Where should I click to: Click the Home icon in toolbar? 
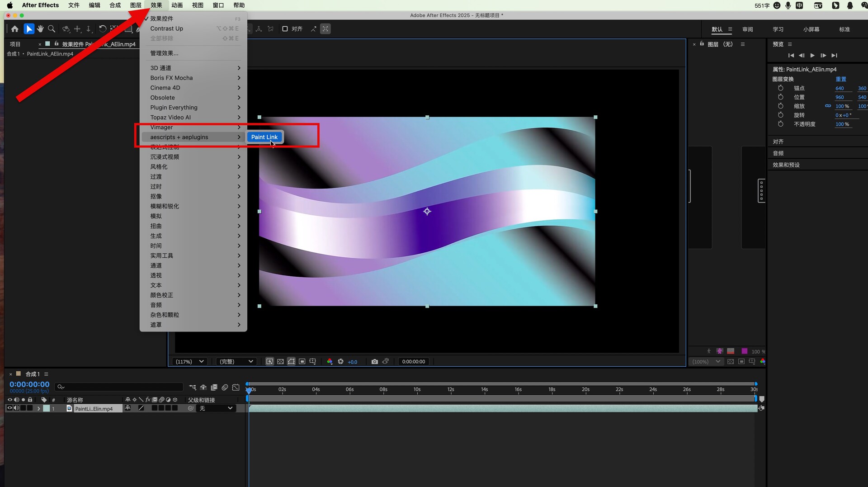tap(15, 29)
